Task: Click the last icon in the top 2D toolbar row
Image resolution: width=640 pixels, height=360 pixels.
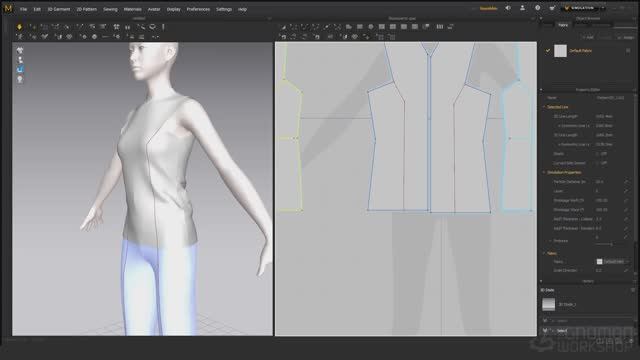Action: [451, 27]
